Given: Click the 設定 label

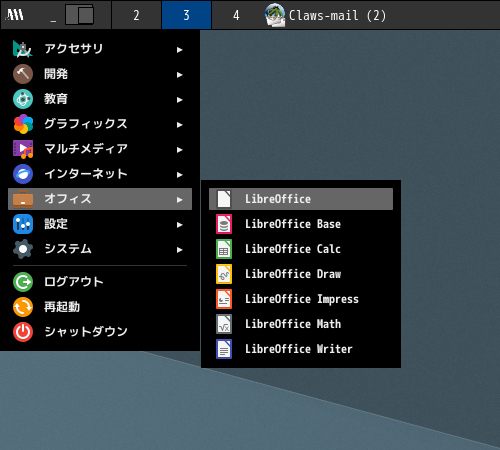Looking at the screenshot, I should click(56, 224).
